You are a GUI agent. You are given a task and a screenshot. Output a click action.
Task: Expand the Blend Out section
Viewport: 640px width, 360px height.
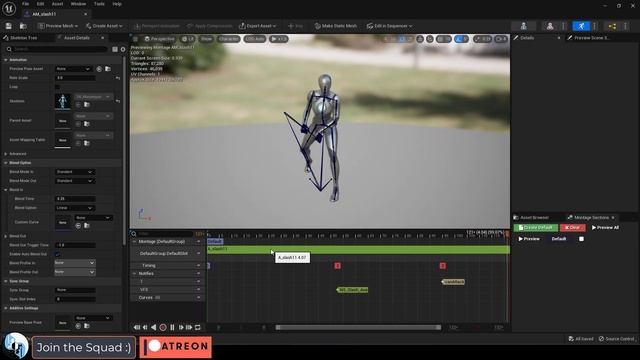(x=6, y=236)
